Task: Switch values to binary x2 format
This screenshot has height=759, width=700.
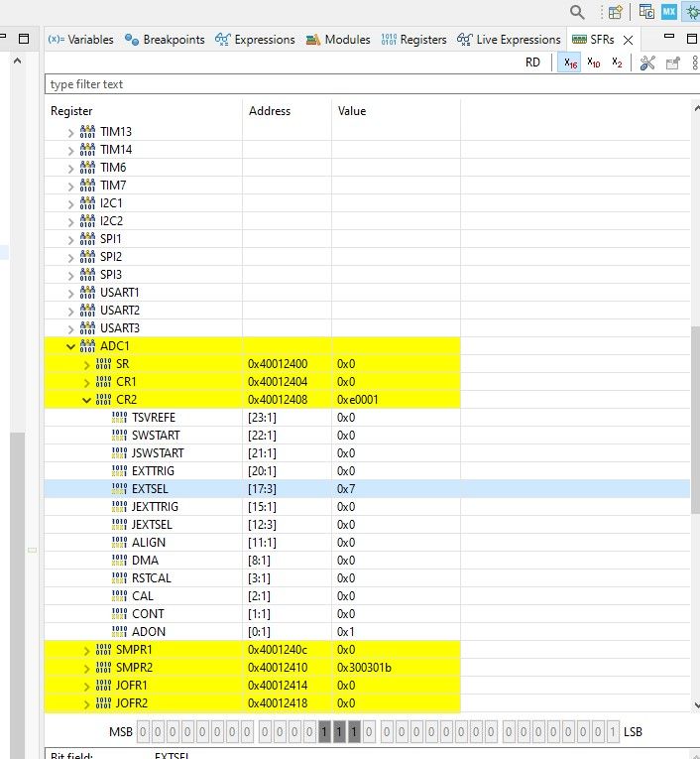Action: [x=617, y=63]
